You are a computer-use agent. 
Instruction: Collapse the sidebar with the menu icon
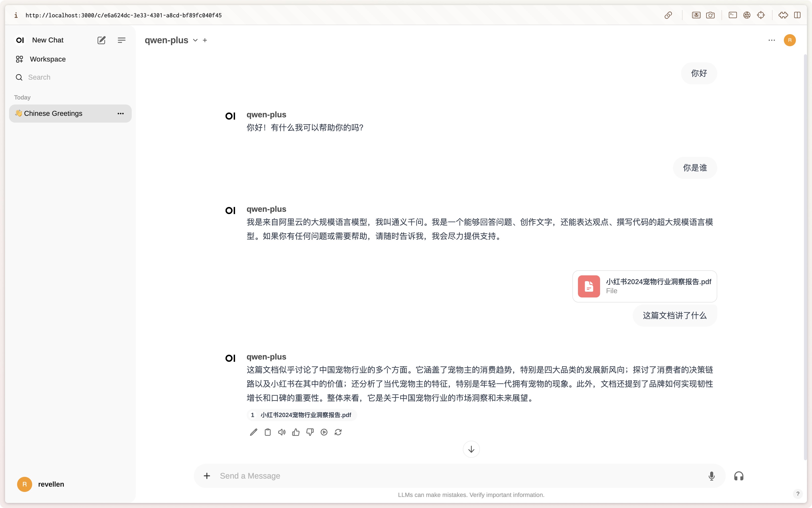click(x=121, y=40)
